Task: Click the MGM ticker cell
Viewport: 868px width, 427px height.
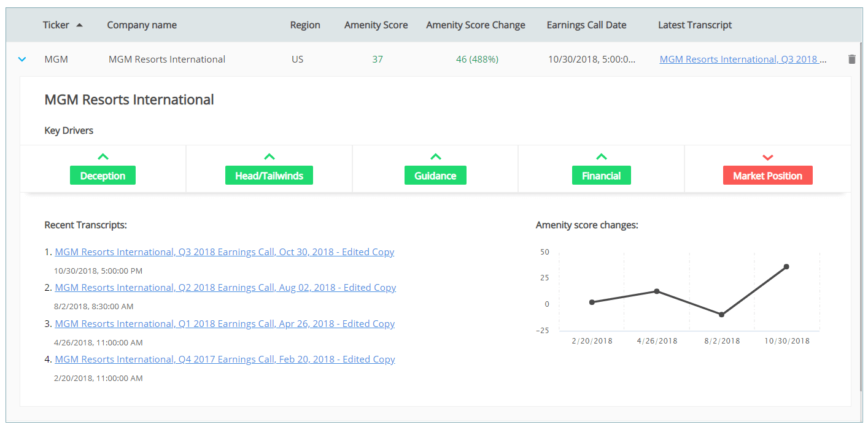Action: coord(56,60)
